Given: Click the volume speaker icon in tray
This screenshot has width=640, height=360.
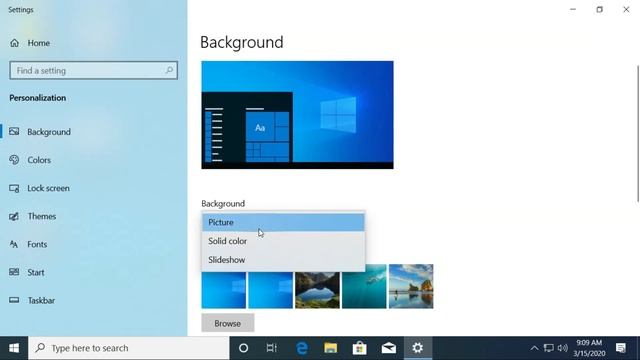Looking at the screenshot, I should pos(562,348).
